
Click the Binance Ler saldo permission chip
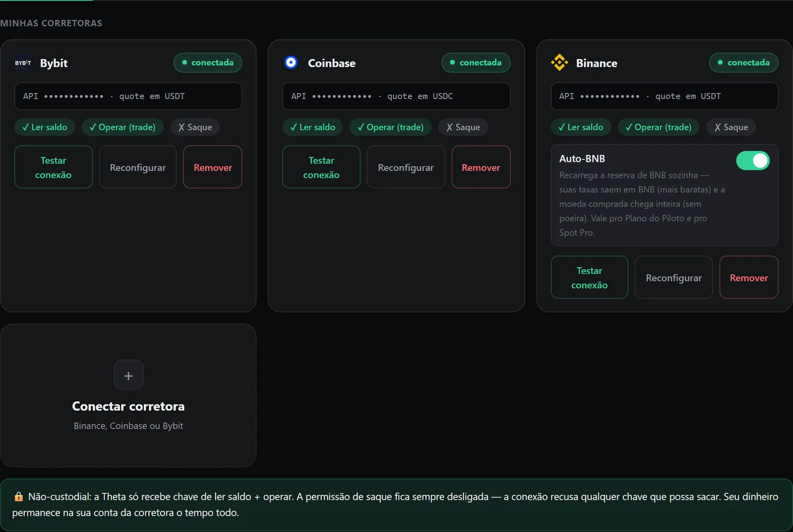[x=581, y=127]
